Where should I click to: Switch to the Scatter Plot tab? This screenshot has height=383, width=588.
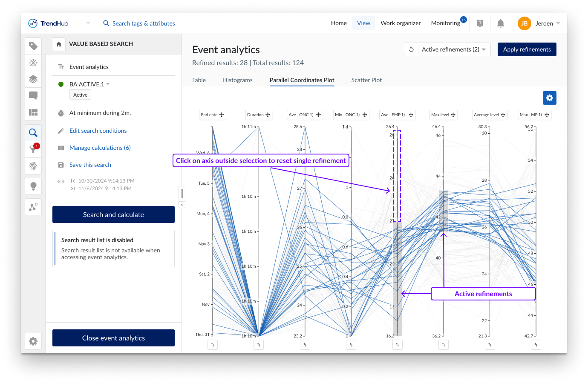coord(366,80)
